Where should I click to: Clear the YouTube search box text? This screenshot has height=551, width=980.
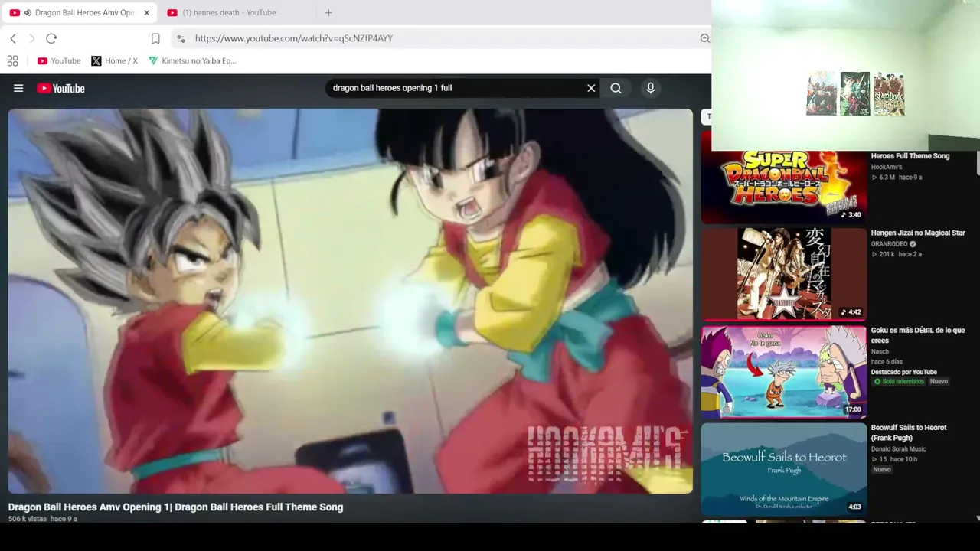point(591,88)
